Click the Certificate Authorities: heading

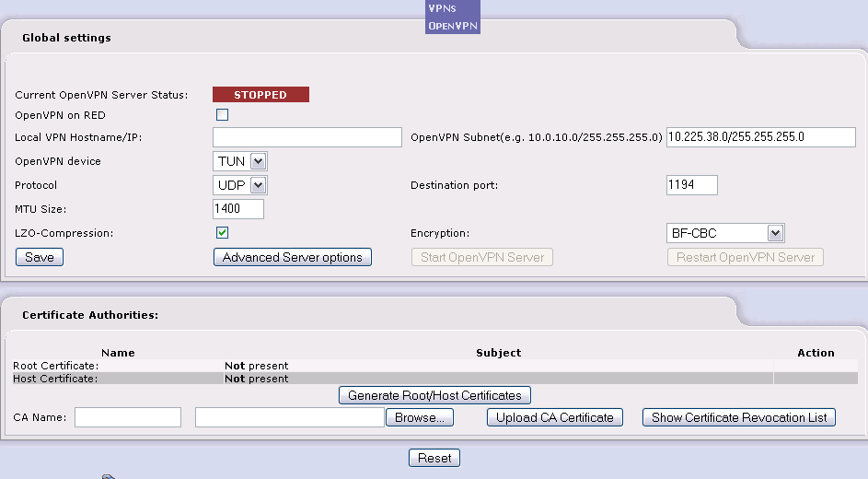click(x=90, y=315)
